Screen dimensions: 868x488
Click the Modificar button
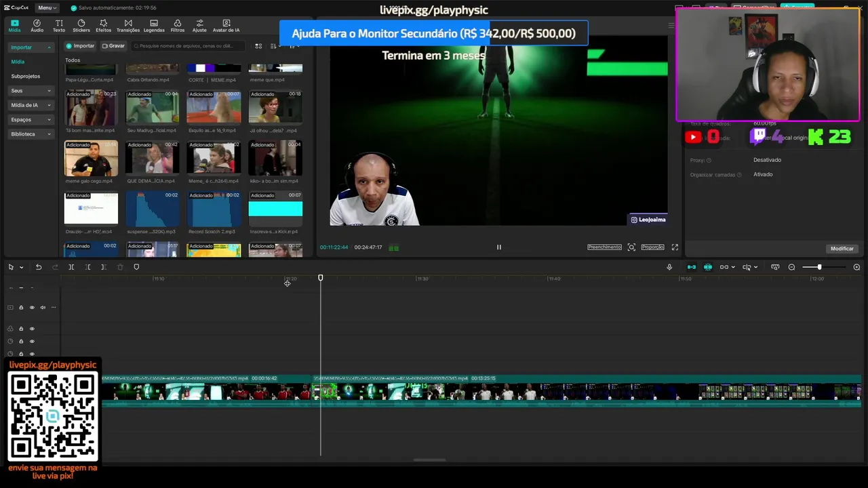(x=842, y=249)
